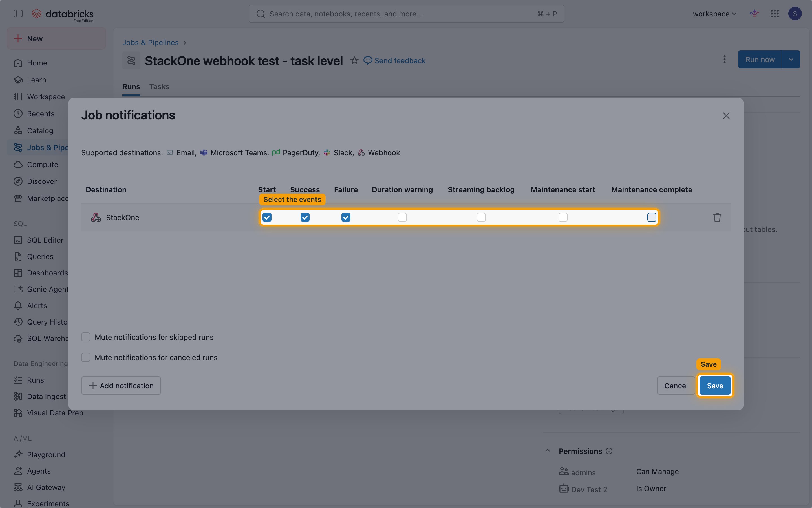Open Queries in the sidebar

click(40, 257)
